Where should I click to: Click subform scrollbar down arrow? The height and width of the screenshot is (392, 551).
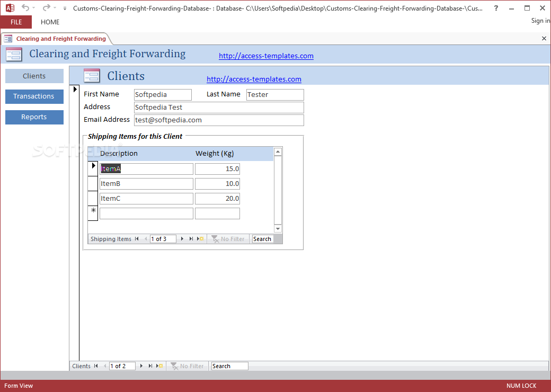pos(278,229)
